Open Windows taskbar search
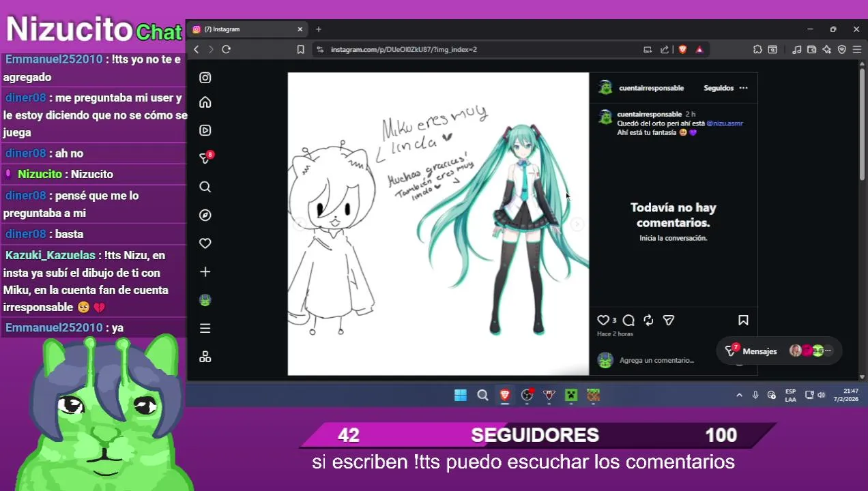The width and height of the screenshot is (868, 491). tap(482, 396)
